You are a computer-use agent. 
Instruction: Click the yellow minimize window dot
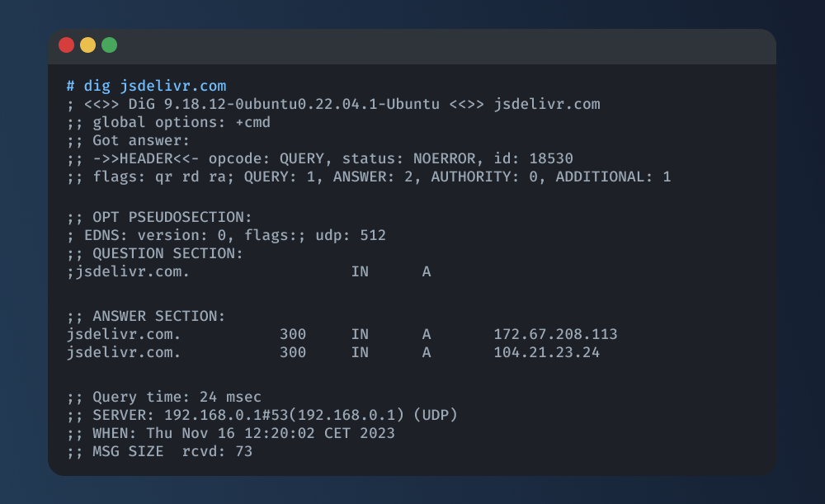[x=88, y=45]
